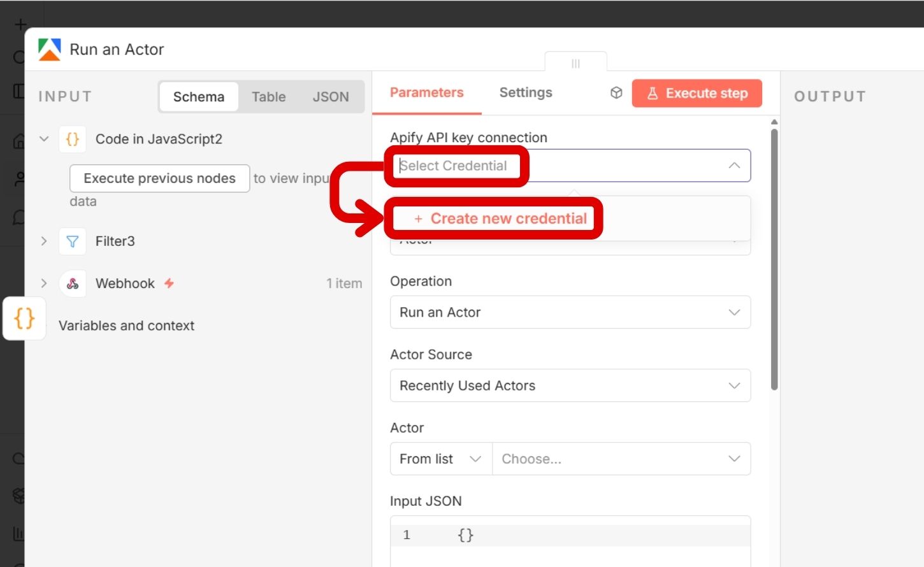Expand the Filter3 input item

click(44, 241)
